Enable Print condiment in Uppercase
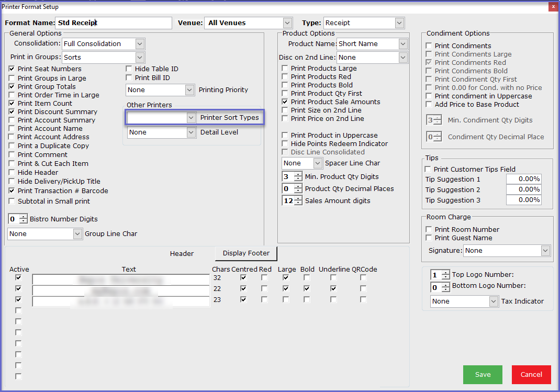The image size is (560, 392). (429, 96)
